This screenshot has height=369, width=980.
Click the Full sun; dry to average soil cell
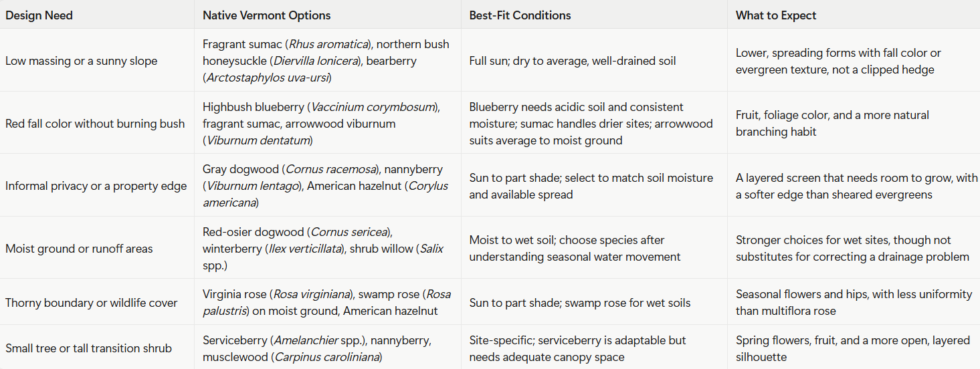coord(594,61)
